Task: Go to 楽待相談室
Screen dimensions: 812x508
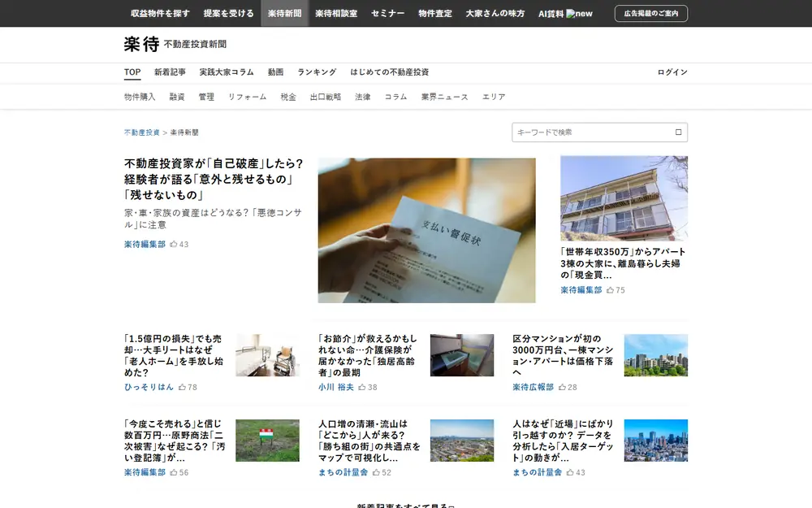Action: click(336, 14)
